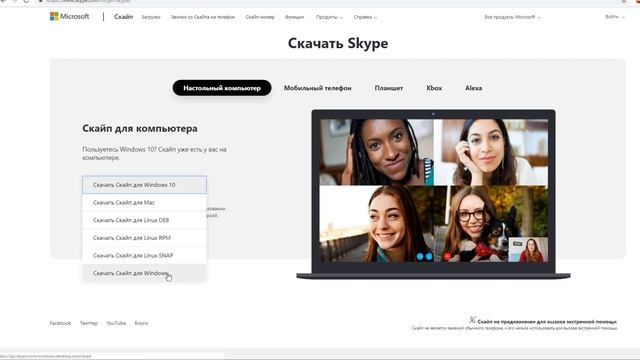Switch to the Планшет tab
The image size is (640, 360).
(389, 88)
